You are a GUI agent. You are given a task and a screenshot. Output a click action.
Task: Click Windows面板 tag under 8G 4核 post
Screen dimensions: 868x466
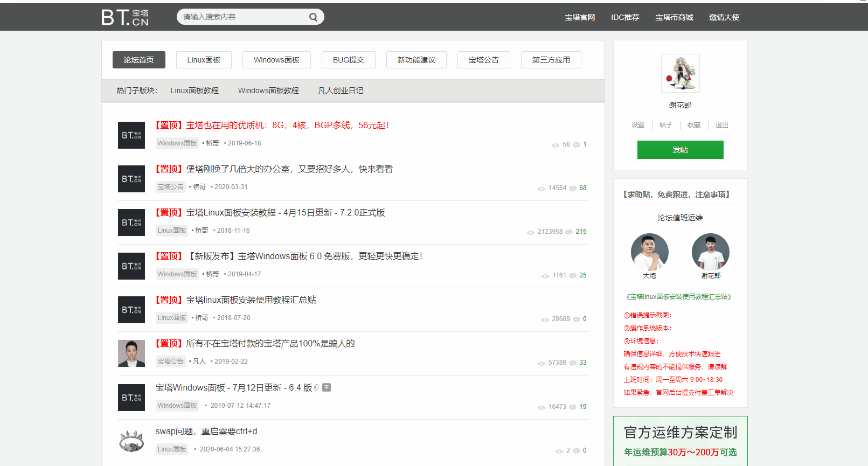pyautogui.click(x=177, y=143)
